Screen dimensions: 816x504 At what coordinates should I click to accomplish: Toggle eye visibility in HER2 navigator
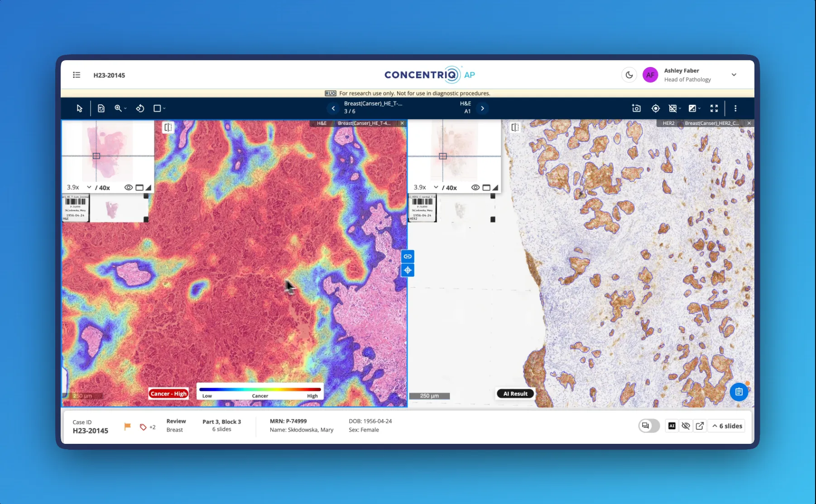click(x=475, y=188)
